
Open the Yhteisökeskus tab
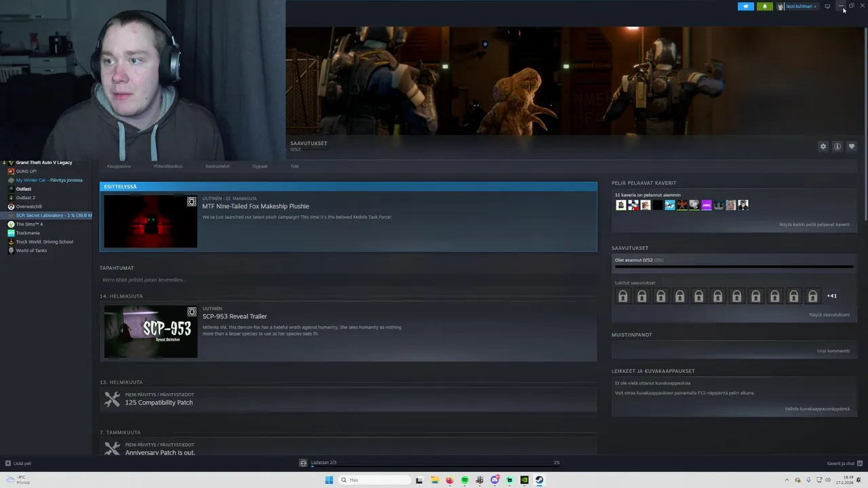(x=167, y=166)
